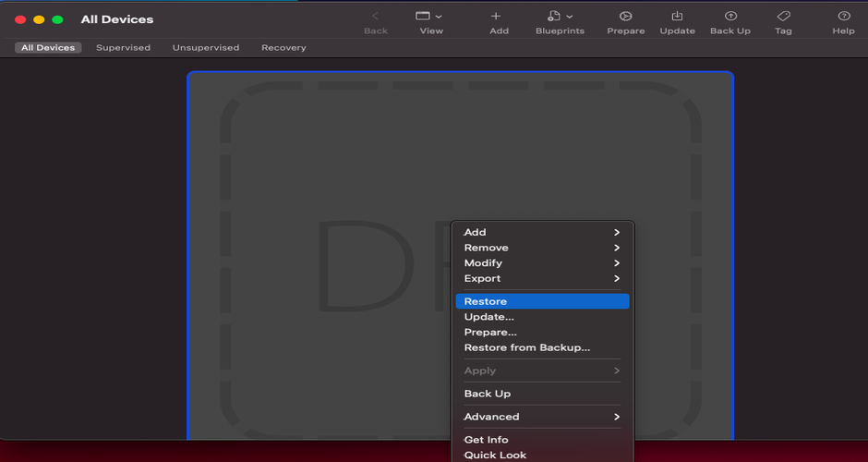
Task: Switch to the Supervised filter tab
Action: click(123, 48)
